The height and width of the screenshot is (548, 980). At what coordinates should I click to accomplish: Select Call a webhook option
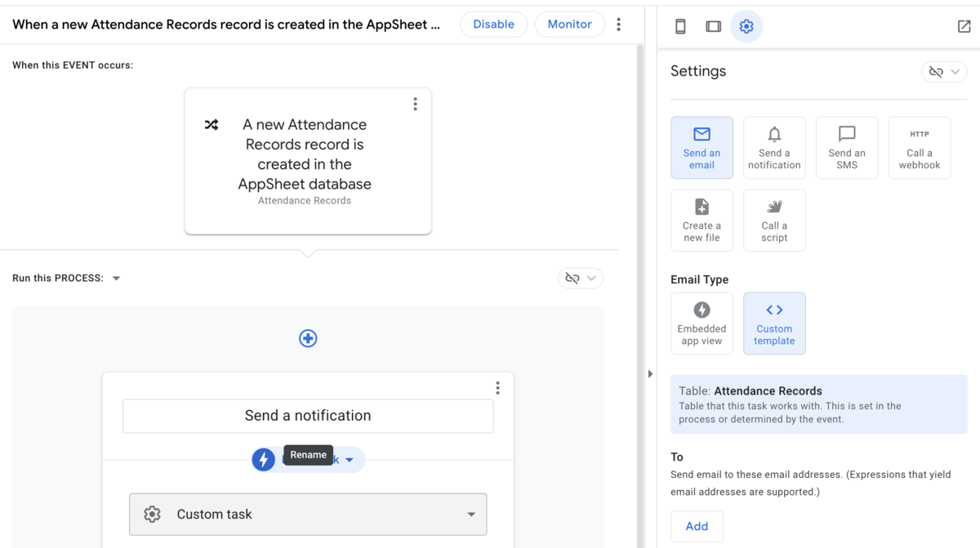(920, 148)
